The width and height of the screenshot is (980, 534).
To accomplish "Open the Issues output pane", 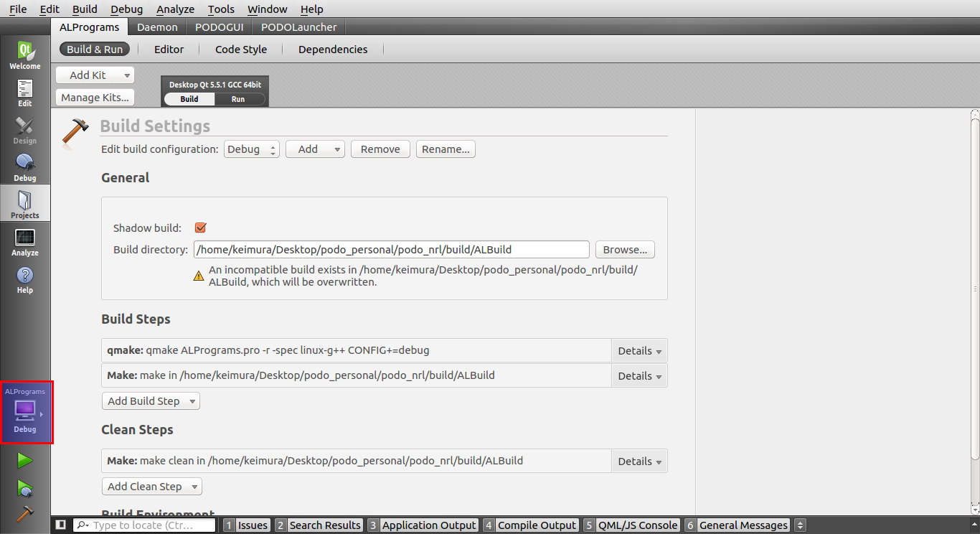I will point(246,525).
